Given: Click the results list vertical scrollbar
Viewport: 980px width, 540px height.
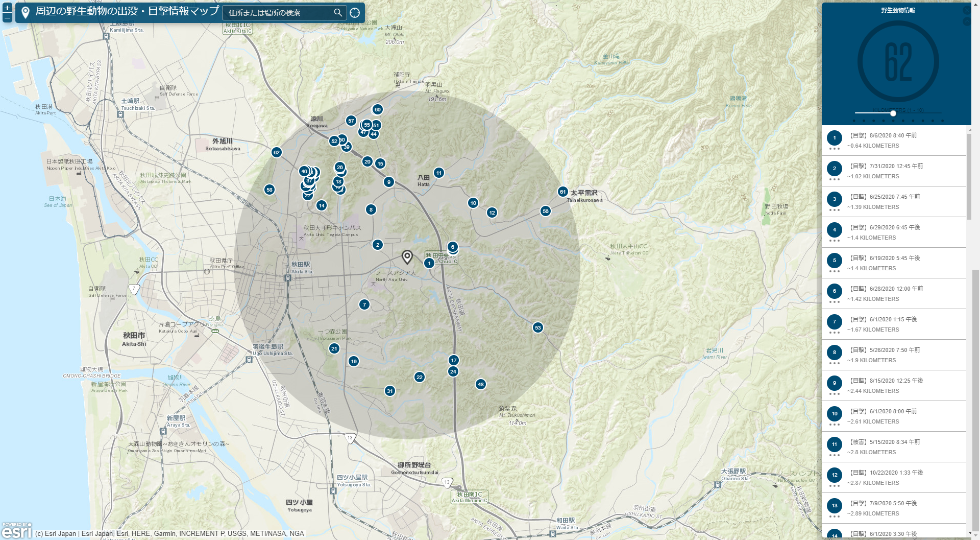Looking at the screenshot, I should pyautogui.click(x=975, y=174).
